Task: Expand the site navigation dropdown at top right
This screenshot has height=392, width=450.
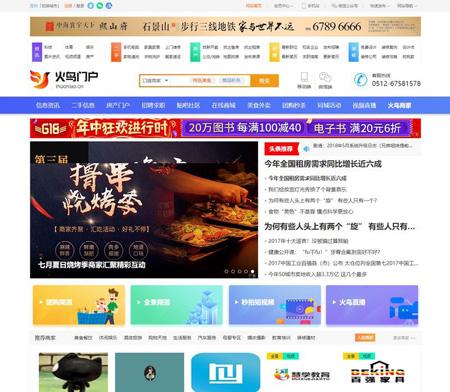Action: click(407, 6)
